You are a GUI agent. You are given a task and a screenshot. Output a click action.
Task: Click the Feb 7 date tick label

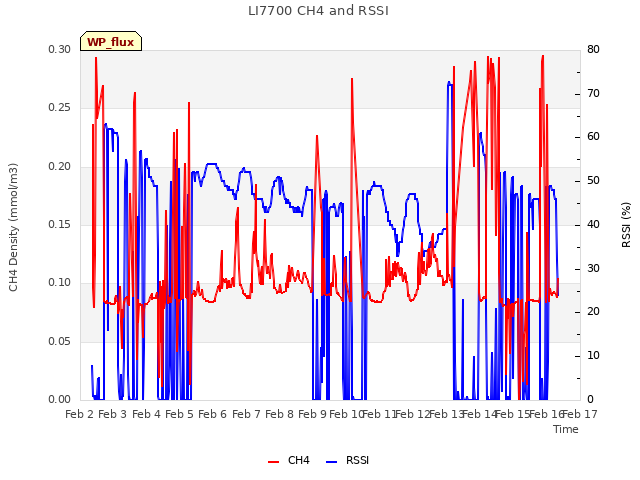[x=246, y=414]
